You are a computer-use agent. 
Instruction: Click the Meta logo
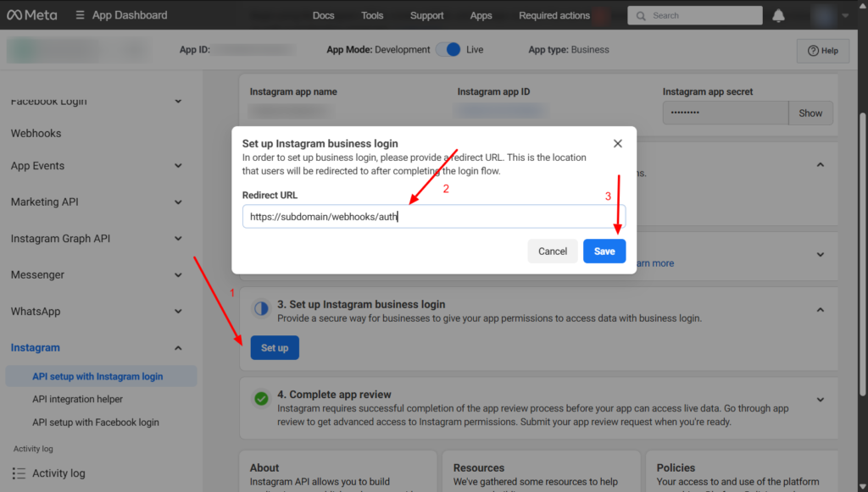(x=31, y=15)
